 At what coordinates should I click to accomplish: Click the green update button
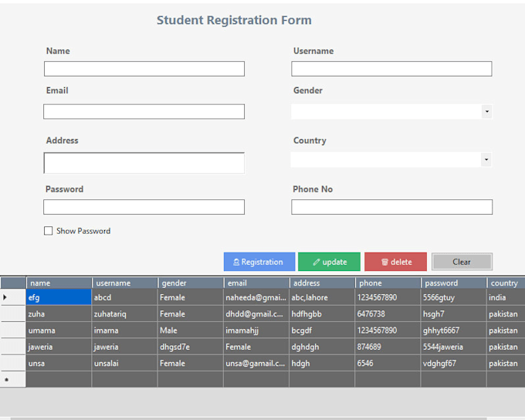[329, 262]
